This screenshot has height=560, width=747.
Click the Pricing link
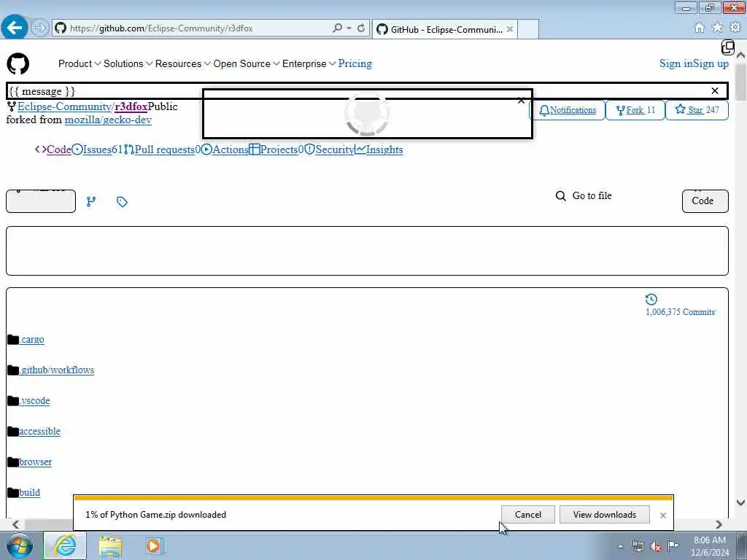355,63
